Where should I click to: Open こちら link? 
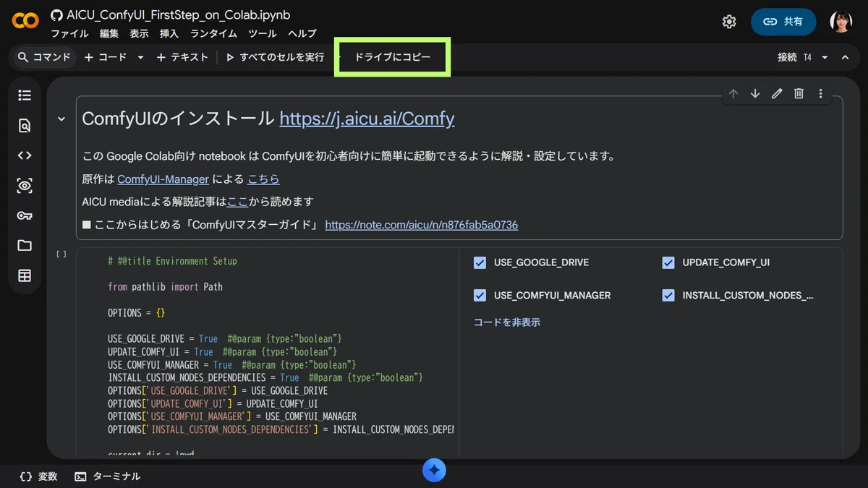(x=263, y=179)
